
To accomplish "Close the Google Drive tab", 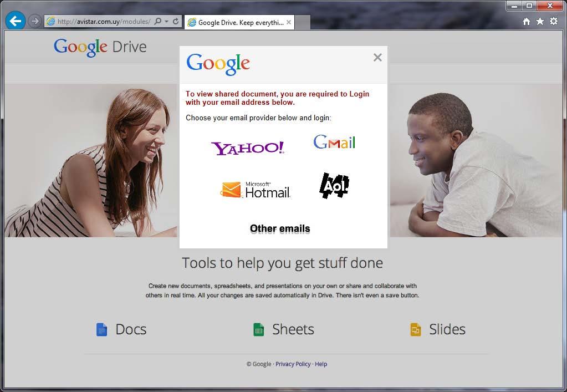I will pyautogui.click(x=289, y=22).
